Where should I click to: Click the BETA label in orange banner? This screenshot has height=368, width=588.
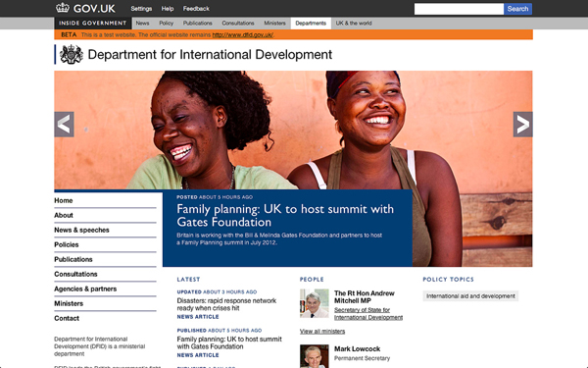tap(69, 35)
